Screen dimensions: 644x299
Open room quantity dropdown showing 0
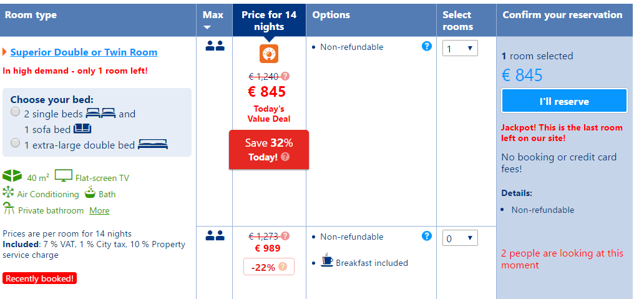click(460, 238)
